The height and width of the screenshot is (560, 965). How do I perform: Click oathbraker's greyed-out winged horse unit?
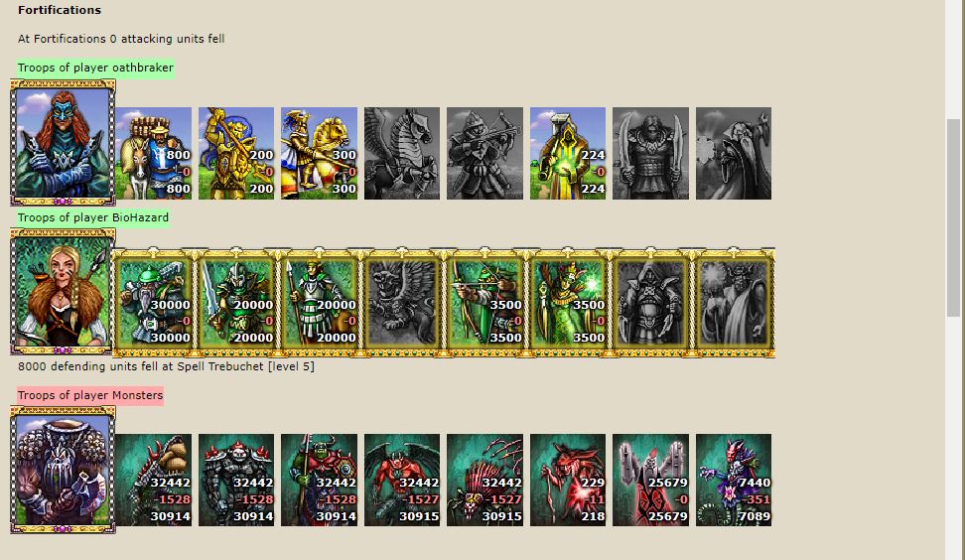pos(401,154)
